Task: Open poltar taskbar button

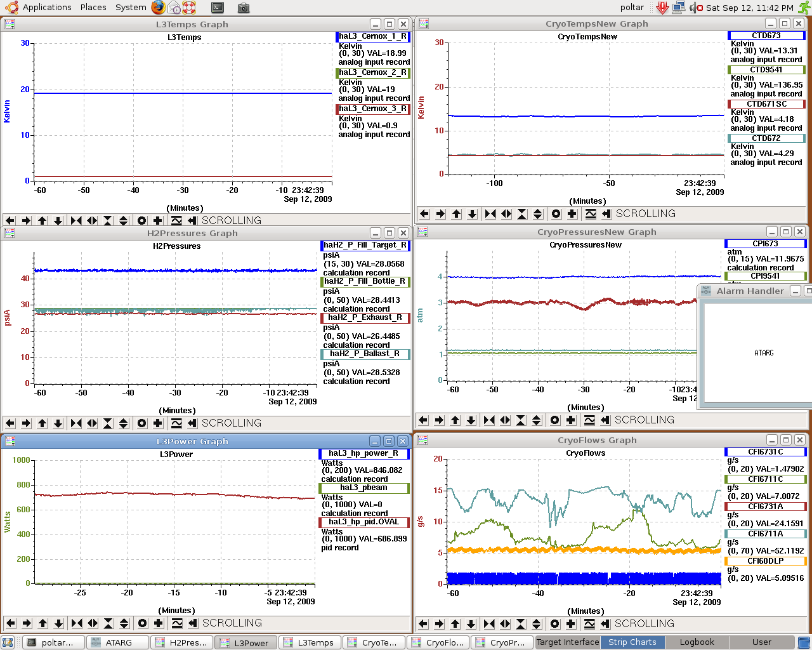Action: click(x=53, y=642)
